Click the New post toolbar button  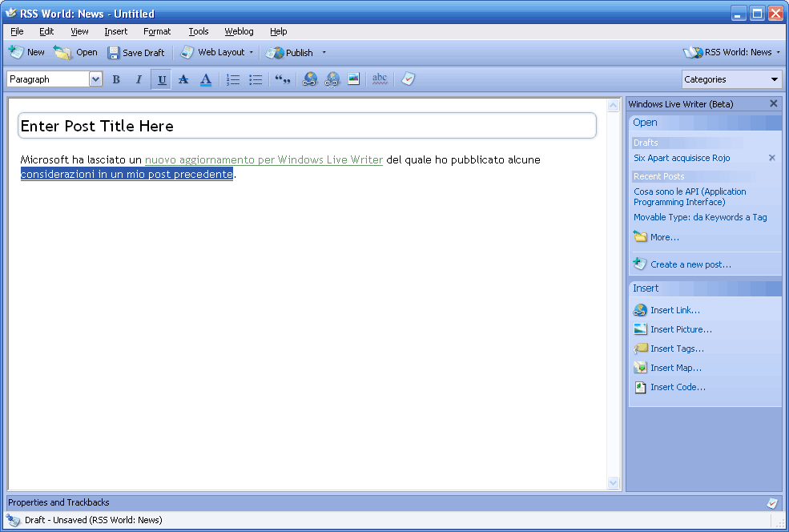coord(26,52)
